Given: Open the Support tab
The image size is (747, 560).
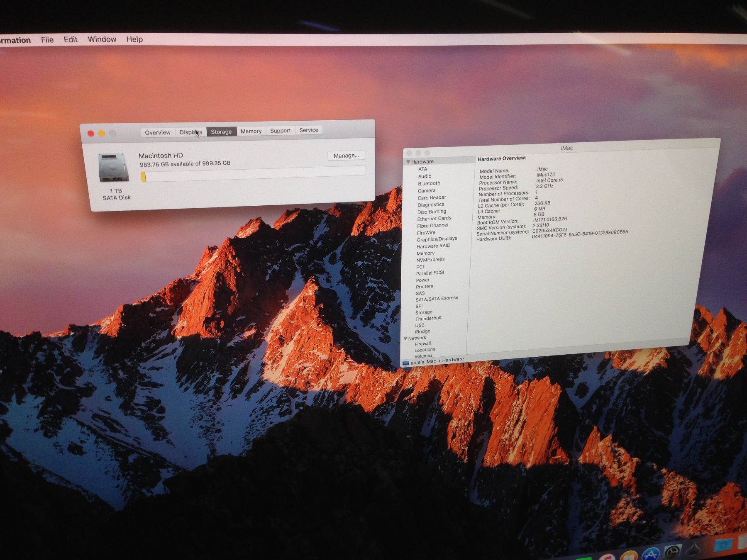Looking at the screenshot, I should tap(281, 131).
